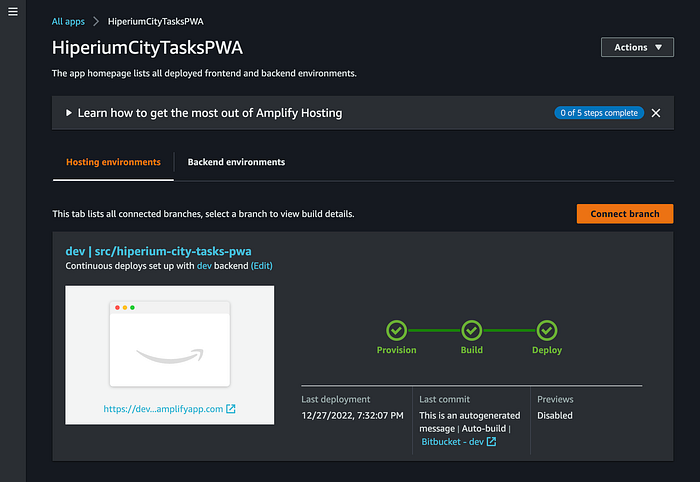700x482 pixels.
Task: Go to the All apps breadcrumb
Action: click(x=68, y=21)
